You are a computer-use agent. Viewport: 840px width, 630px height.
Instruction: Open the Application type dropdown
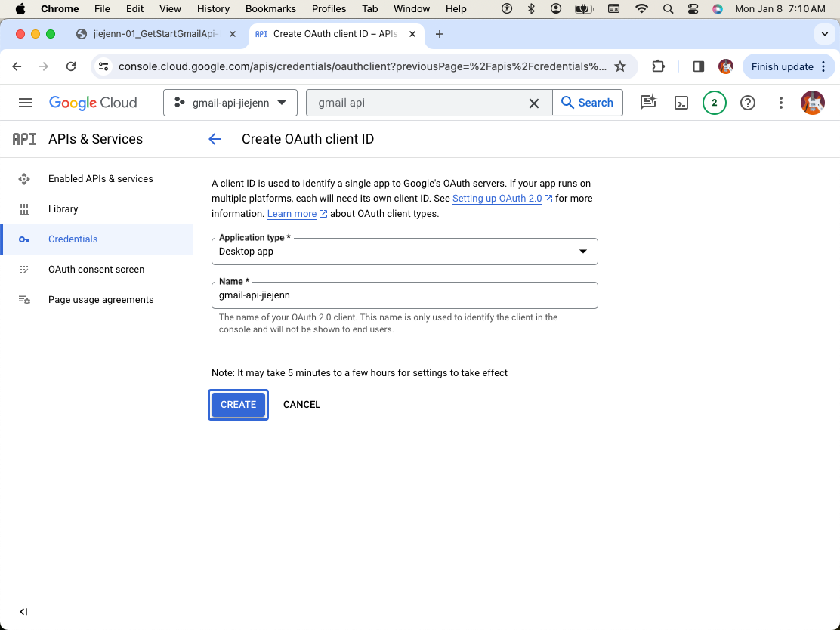(x=404, y=252)
